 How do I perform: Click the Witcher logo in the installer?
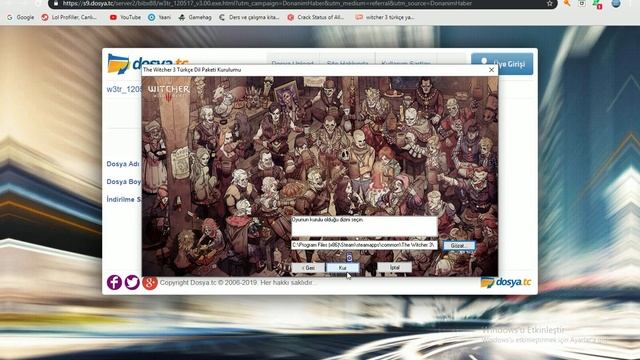[x=169, y=93]
